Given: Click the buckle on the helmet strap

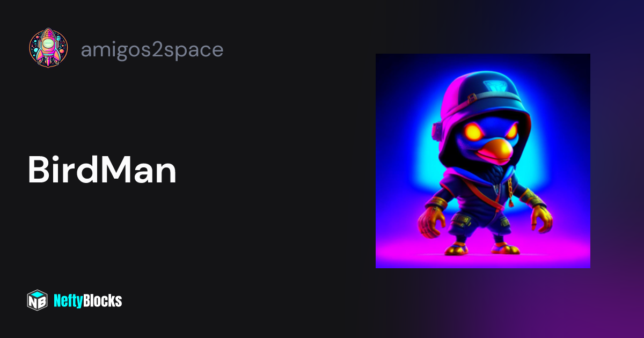Looking at the screenshot, I should pyautogui.click(x=471, y=98).
